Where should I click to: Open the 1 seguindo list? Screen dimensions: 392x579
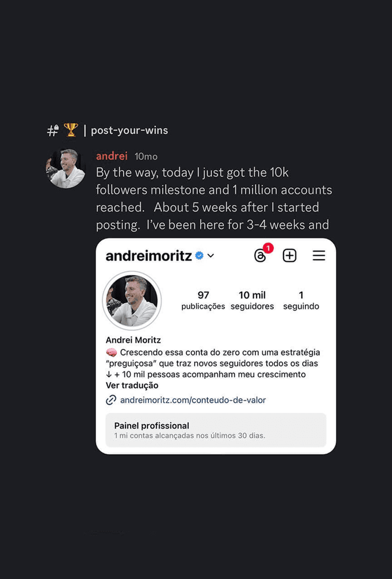pyautogui.click(x=301, y=300)
